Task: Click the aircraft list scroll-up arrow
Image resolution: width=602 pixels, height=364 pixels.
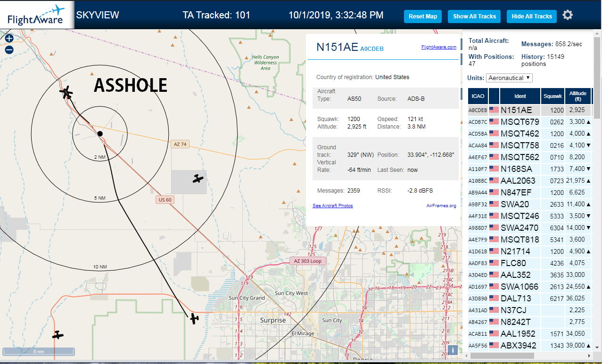Action: point(597,34)
